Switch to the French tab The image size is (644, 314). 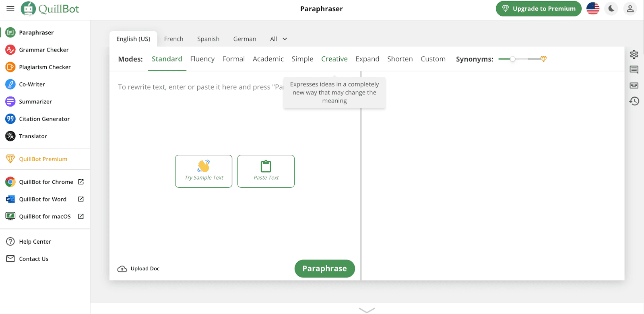tap(173, 39)
